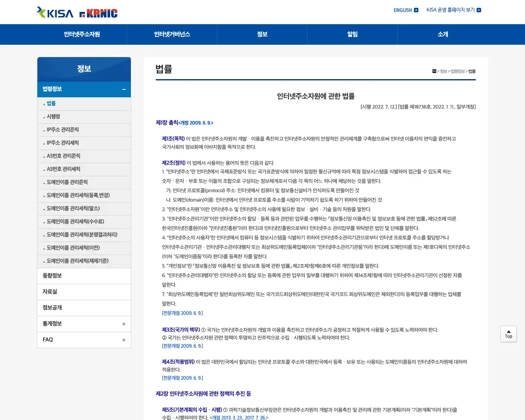Viewport: 525px width, 420px height.
Task: Click the 인터넷주소자원에 관한 법률 title
Action: coord(316,96)
